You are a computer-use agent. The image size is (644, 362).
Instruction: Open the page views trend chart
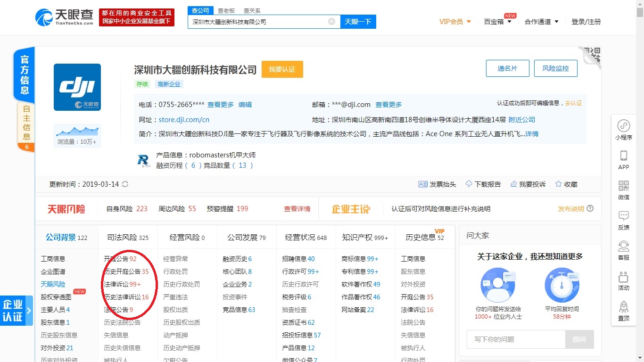[x=77, y=136]
